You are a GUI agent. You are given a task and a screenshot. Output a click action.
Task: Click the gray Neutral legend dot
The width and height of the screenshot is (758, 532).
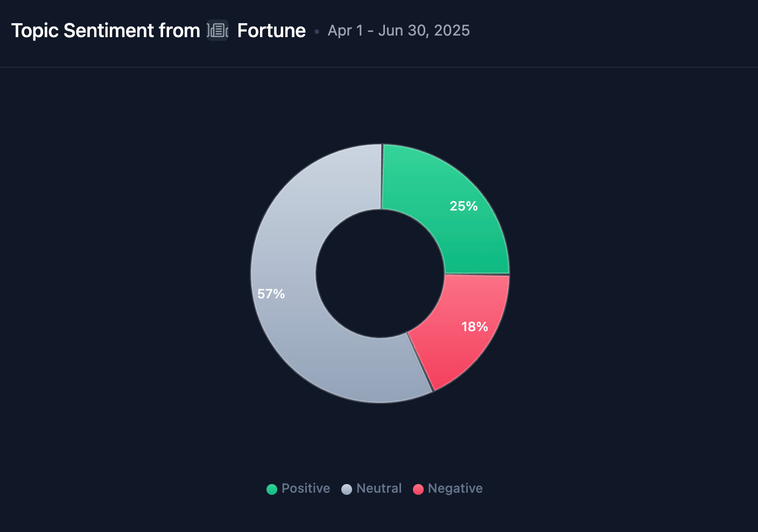[x=347, y=489]
